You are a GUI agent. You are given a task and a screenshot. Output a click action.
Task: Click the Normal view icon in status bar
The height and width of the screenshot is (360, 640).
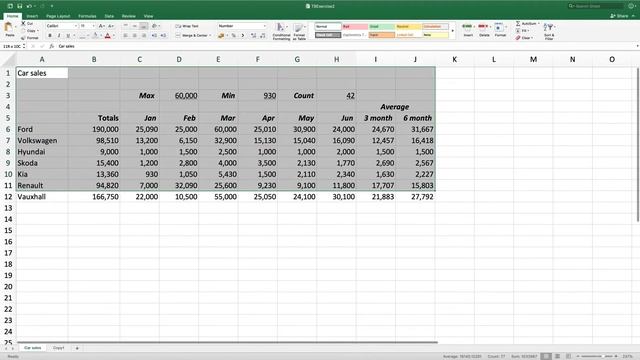point(546,356)
